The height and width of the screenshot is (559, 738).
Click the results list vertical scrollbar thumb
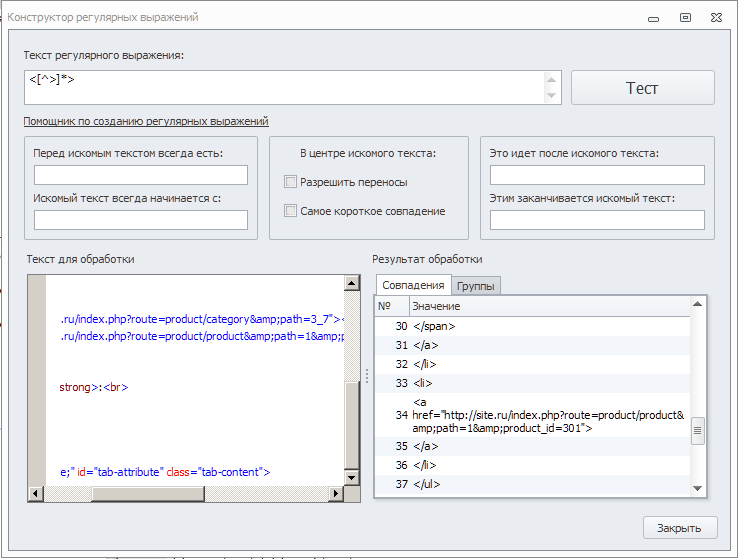click(x=698, y=430)
